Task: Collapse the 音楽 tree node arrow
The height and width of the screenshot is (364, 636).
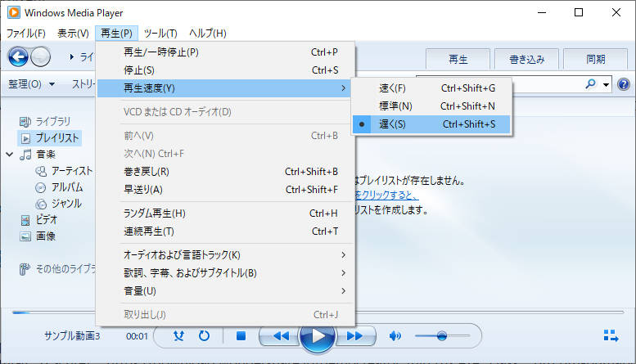Action: coord(9,154)
